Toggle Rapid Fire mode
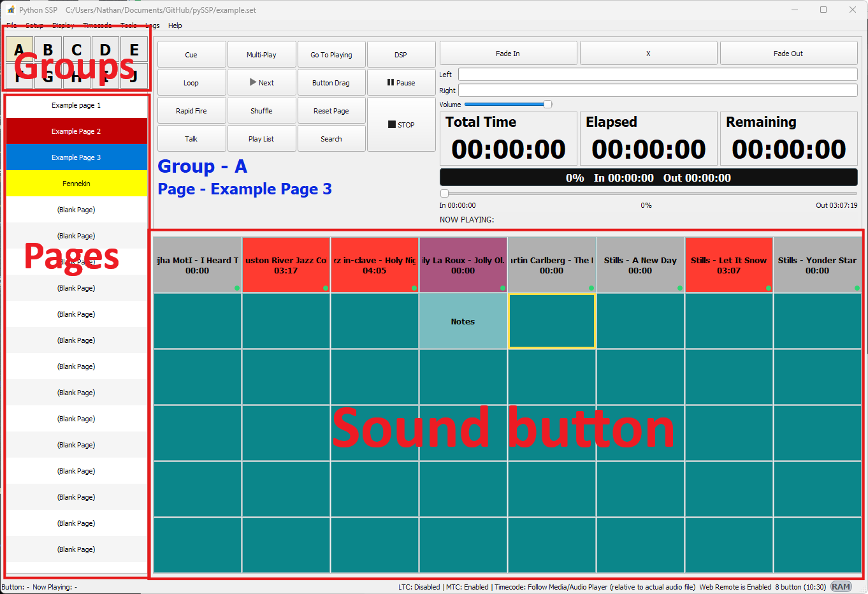868x594 pixels. click(191, 110)
